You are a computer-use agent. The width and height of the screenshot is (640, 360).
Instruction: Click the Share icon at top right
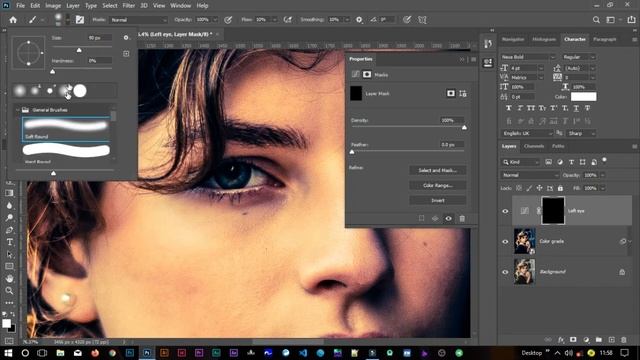(631, 20)
